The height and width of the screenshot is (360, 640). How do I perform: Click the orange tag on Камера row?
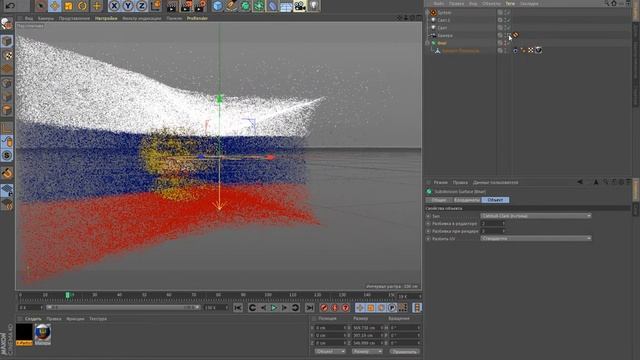pos(516,35)
